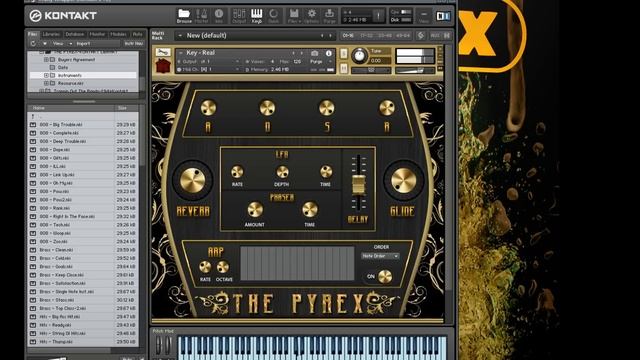Open the Browse panel icon
Viewport: 640px width, 360px height.
pos(184,16)
